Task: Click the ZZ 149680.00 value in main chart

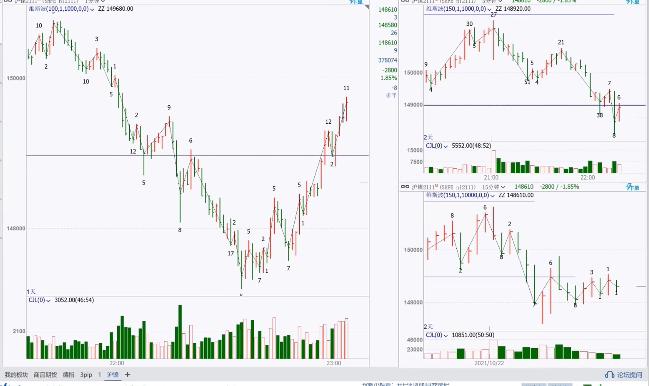Action: click(x=116, y=9)
